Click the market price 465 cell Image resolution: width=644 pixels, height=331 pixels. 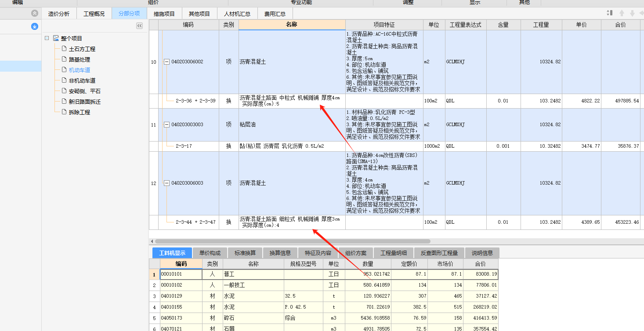[x=445, y=296]
